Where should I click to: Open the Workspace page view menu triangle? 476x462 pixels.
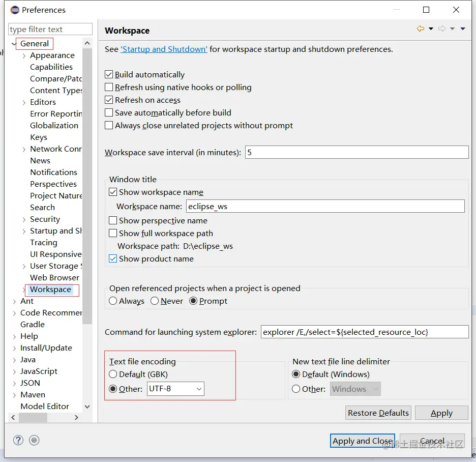[x=463, y=28]
